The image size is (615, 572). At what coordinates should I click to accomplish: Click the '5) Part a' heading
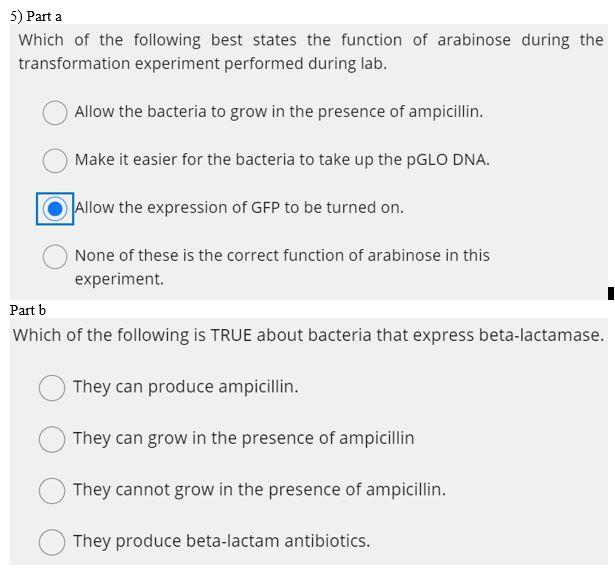tap(36, 16)
